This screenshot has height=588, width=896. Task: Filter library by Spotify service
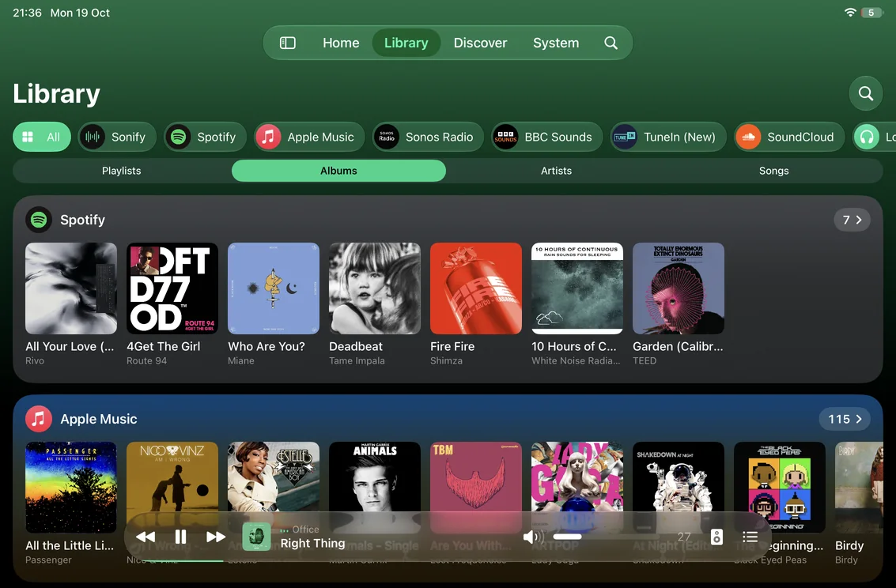[x=205, y=137]
